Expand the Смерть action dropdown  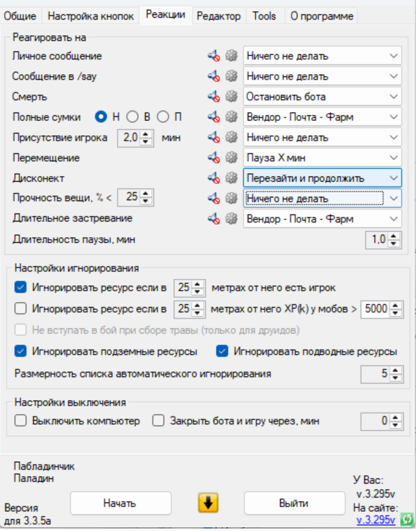(x=323, y=96)
